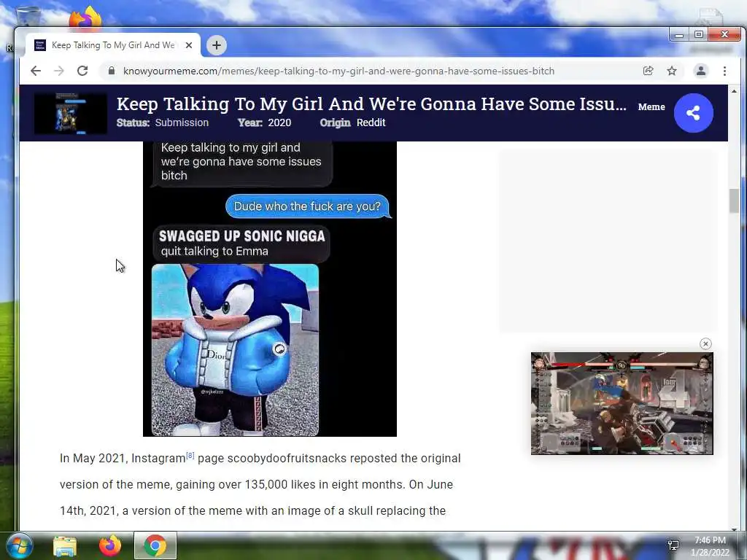Open the Sonic meme image
This screenshot has height=560, width=747.
(x=270, y=289)
